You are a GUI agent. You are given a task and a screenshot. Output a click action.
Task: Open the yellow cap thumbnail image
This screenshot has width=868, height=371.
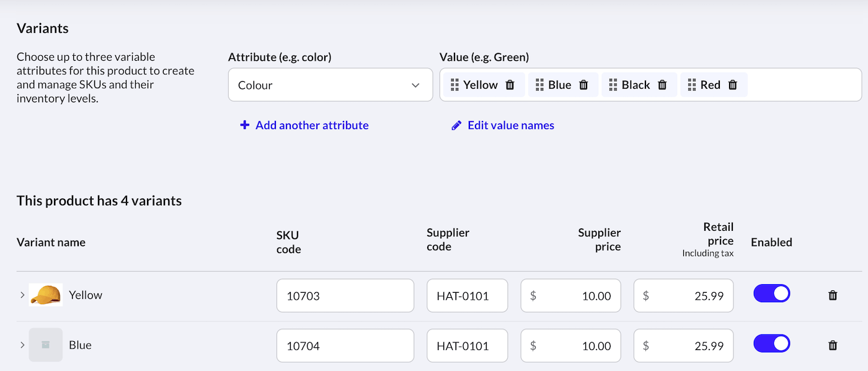pyautogui.click(x=46, y=295)
